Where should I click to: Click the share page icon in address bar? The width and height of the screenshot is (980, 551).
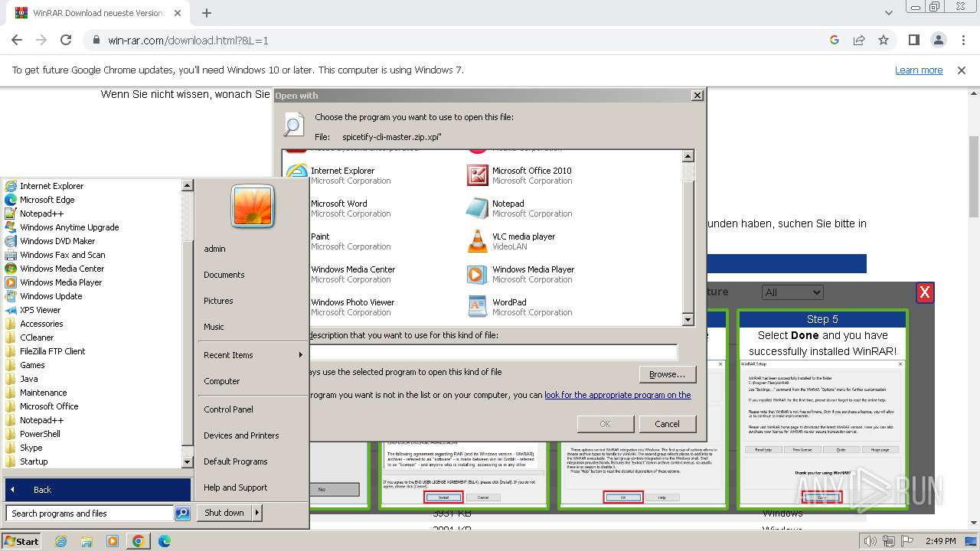859,40
